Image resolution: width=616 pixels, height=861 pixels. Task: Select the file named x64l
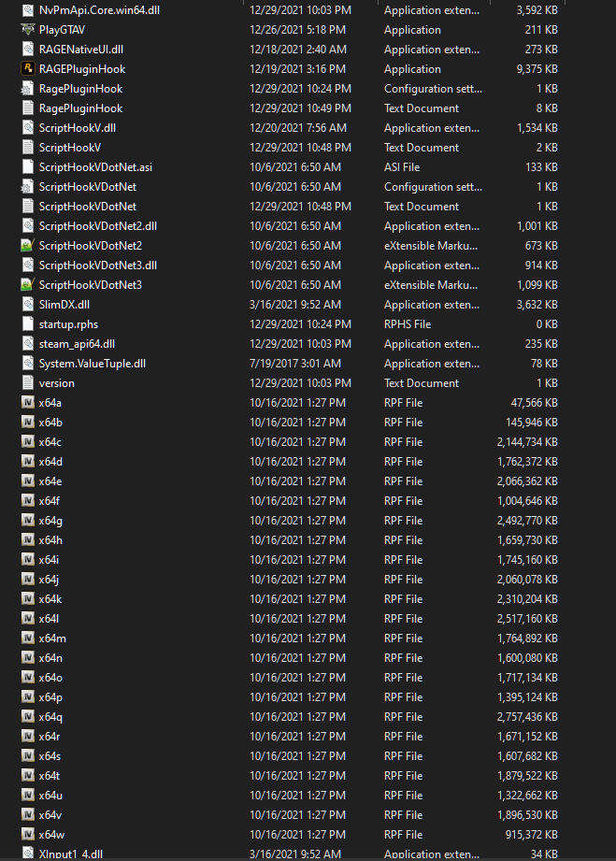(x=49, y=618)
